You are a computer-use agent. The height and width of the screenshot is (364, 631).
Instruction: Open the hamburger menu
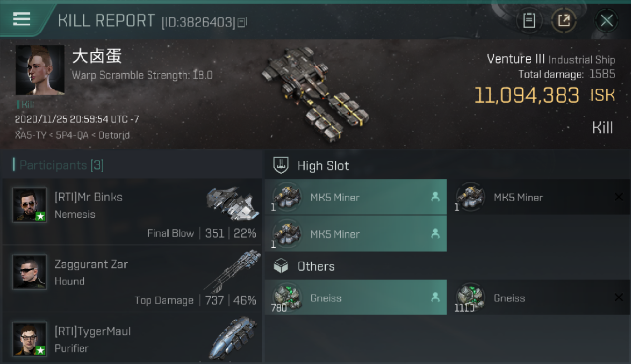click(21, 19)
